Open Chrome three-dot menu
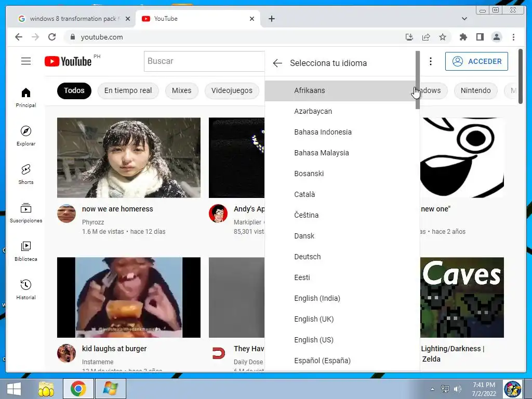 point(513,37)
